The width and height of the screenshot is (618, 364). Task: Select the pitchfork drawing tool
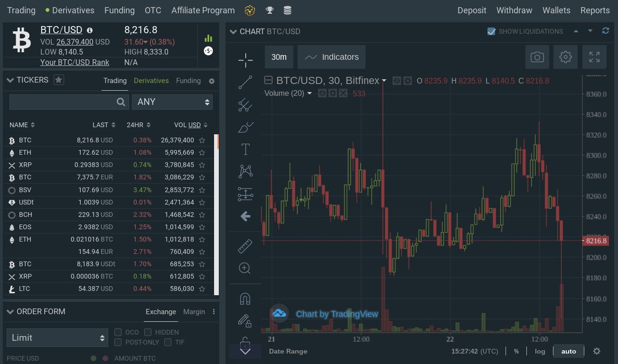tap(245, 105)
